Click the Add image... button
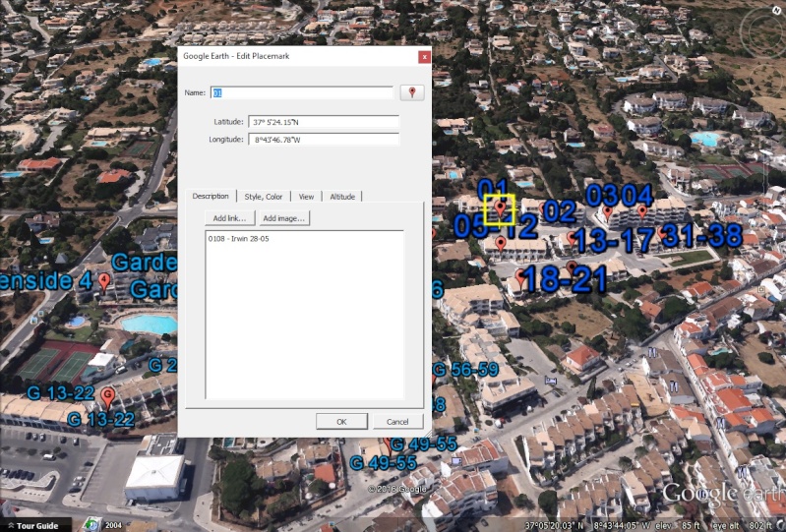This screenshot has width=786, height=532. point(284,218)
